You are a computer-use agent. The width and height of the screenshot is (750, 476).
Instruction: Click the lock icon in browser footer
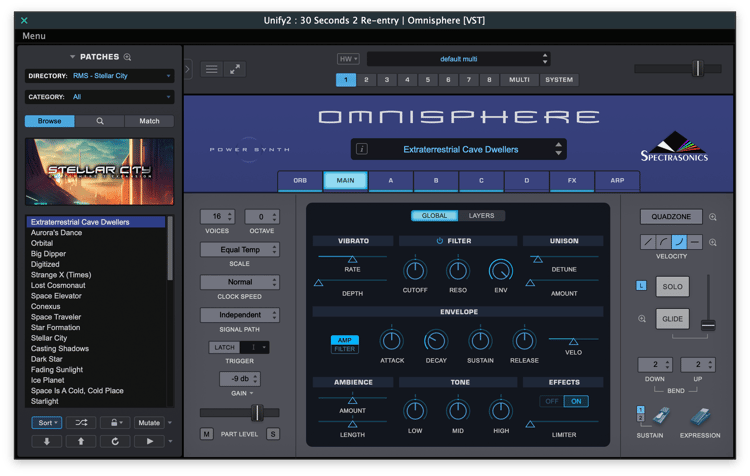(115, 422)
